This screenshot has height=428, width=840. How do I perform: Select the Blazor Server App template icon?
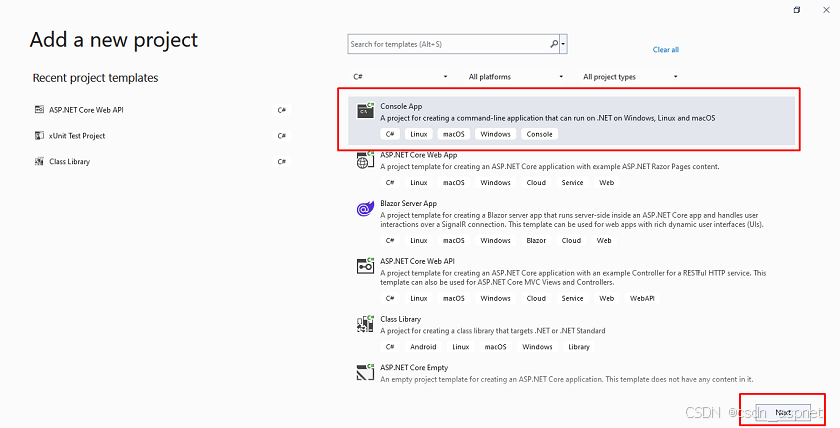click(365, 208)
